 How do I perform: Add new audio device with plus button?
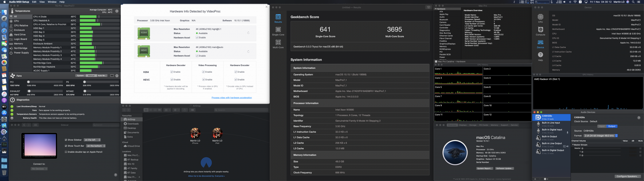click(x=535, y=179)
